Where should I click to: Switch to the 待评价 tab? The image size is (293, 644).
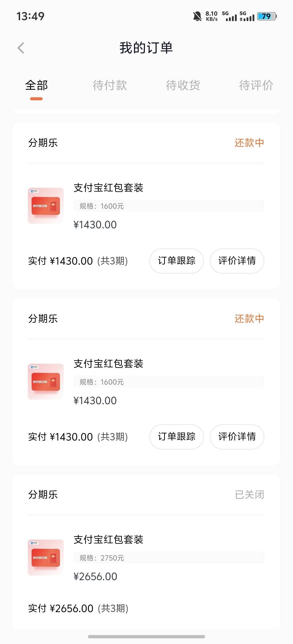click(x=256, y=85)
